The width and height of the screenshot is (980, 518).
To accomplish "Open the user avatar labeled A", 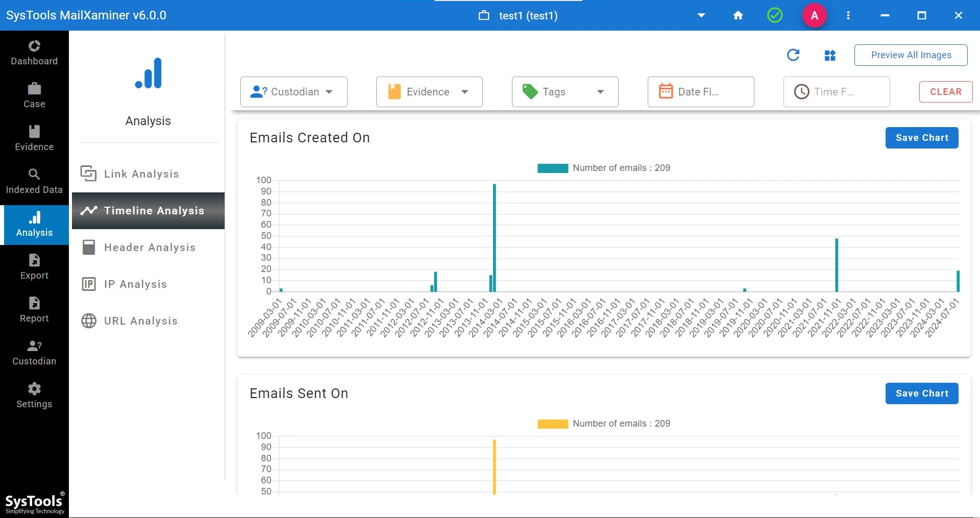I will point(815,15).
